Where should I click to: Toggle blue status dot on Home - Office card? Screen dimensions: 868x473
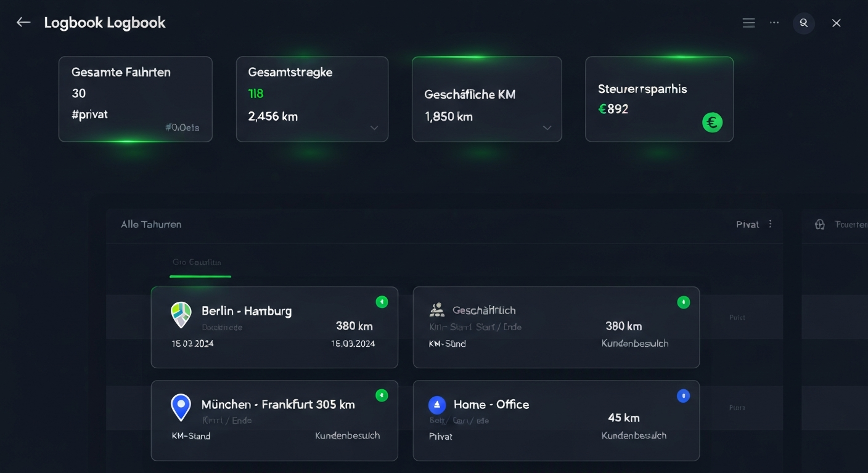pos(683,396)
